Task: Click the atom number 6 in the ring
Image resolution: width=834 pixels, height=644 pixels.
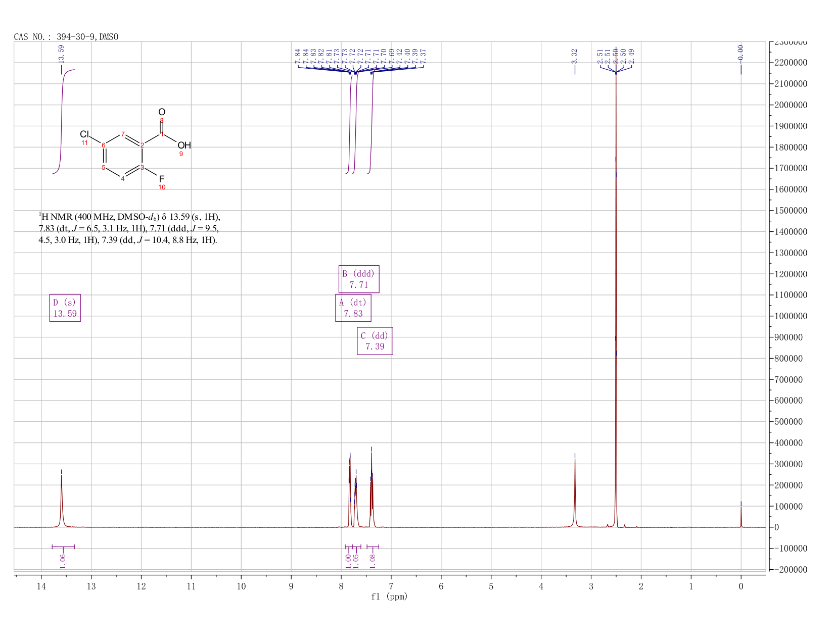Action: pyautogui.click(x=104, y=145)
